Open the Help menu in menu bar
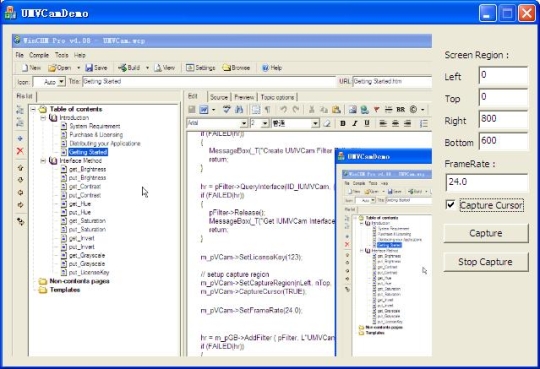Viewport: 540px width, 369px height. coord(80,55)
